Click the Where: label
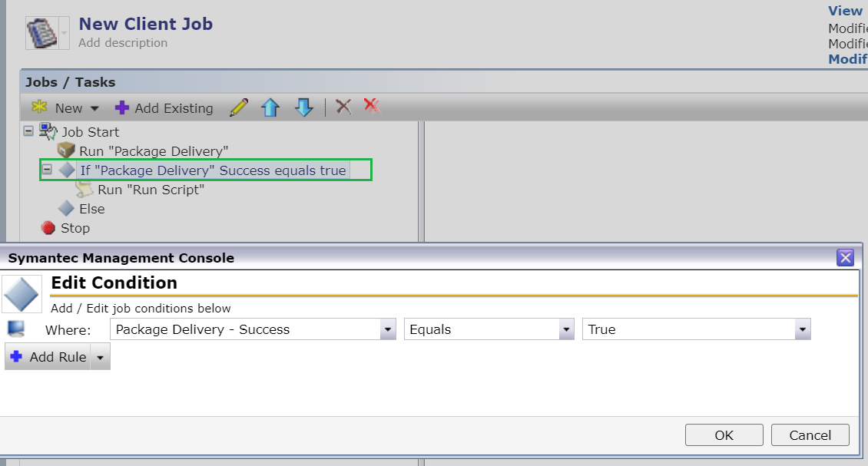The image size is (868, 466). (x=68, y=330)
